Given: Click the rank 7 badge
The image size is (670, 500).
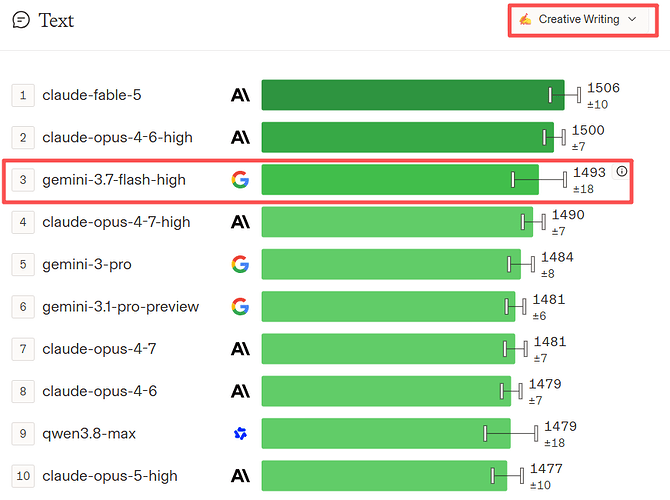Looking at the screenshot, I should point(23,349).
